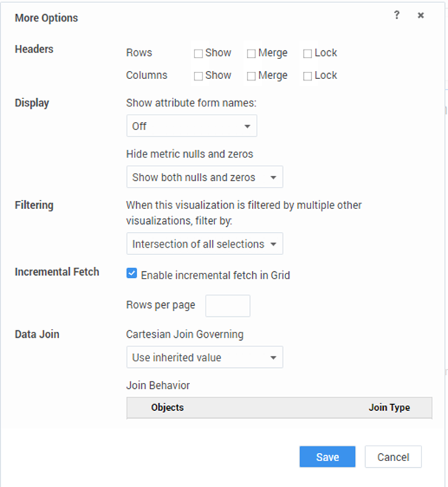
Task: Check Lock for Rows headers
Action: pos(308,53)
